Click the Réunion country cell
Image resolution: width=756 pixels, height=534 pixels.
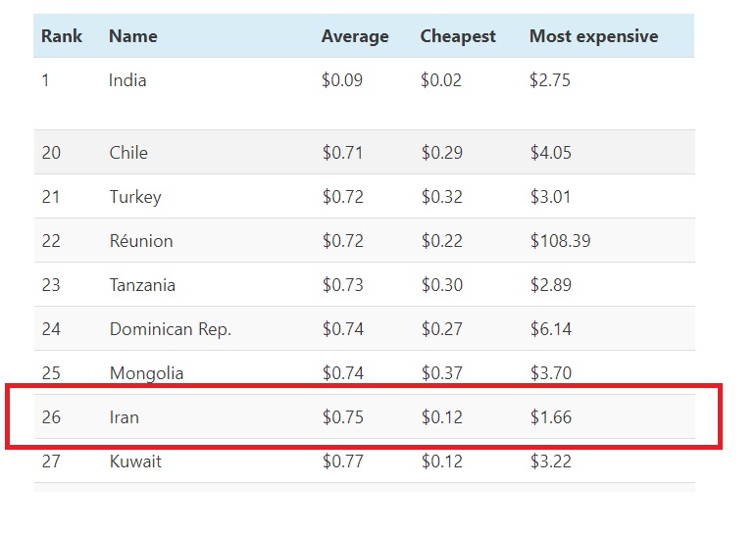[141, 241]
